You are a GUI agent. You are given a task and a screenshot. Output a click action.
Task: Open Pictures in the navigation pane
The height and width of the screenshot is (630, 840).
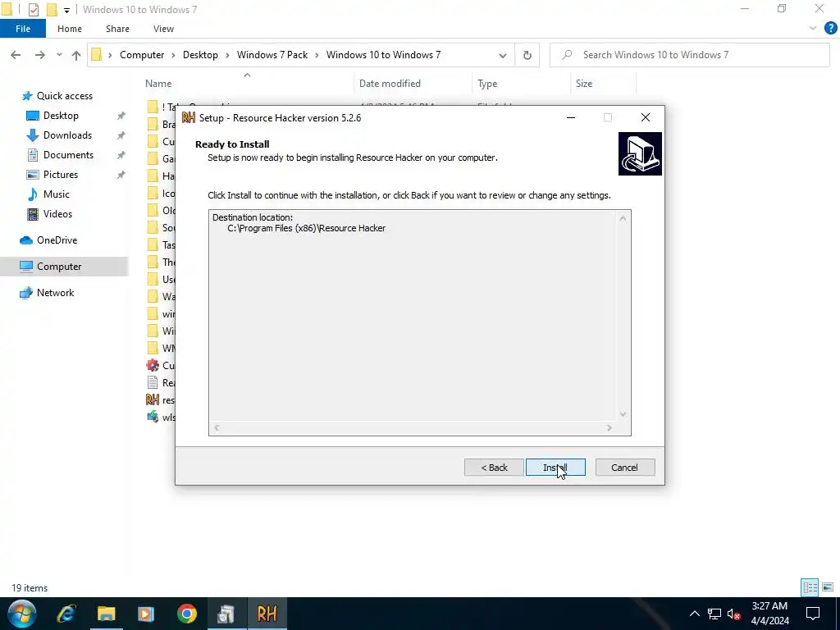pyautogui.click(x=52, y=175)
